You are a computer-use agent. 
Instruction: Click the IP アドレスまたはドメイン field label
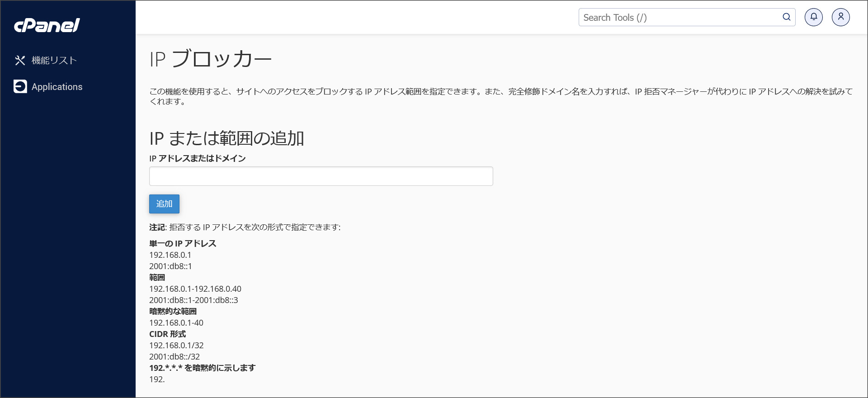(198, 158)
